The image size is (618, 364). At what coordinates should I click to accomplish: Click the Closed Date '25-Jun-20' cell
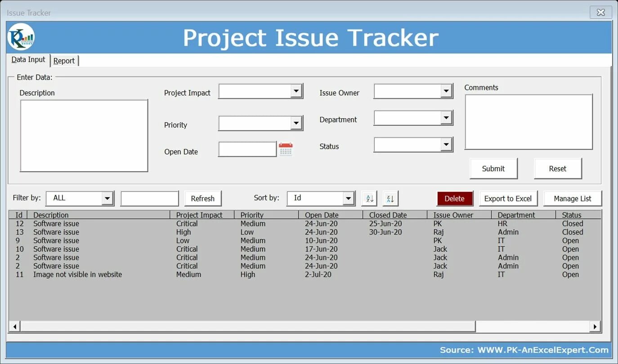(385, 223)
